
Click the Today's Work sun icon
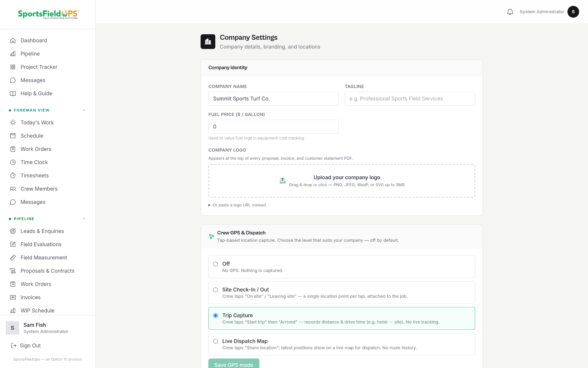coord(13,123)
